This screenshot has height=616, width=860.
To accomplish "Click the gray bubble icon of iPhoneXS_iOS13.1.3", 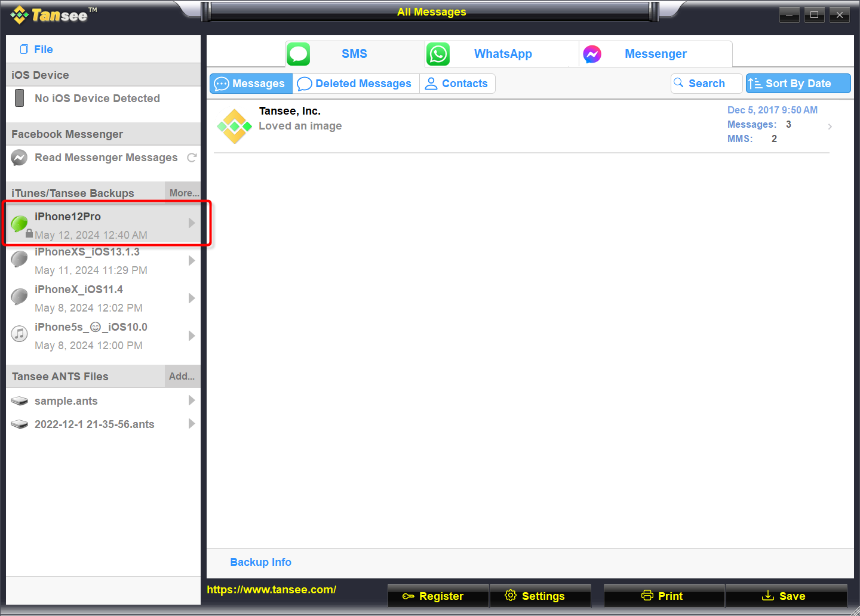I will (x=19, y=259).
